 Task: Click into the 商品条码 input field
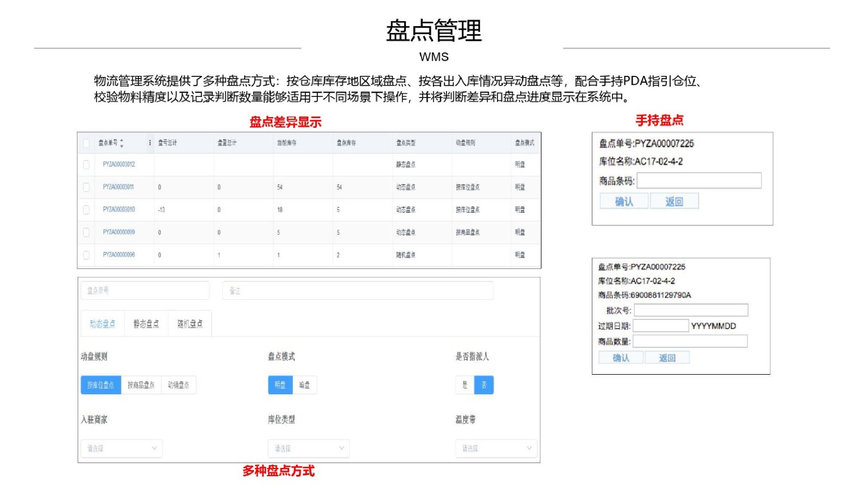tap(699, 181)
